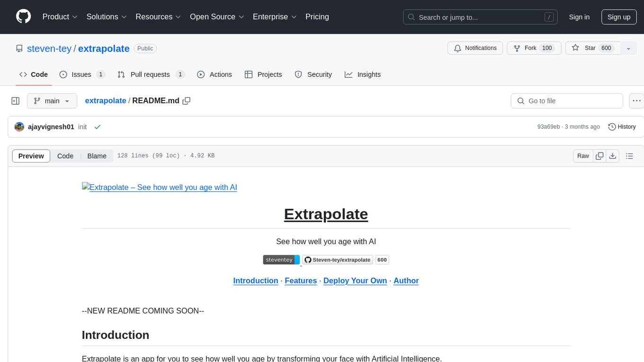Image resolution: width=644 pixels, height=362 pixels.
Task: Open the README outline list
Action: 629,156
